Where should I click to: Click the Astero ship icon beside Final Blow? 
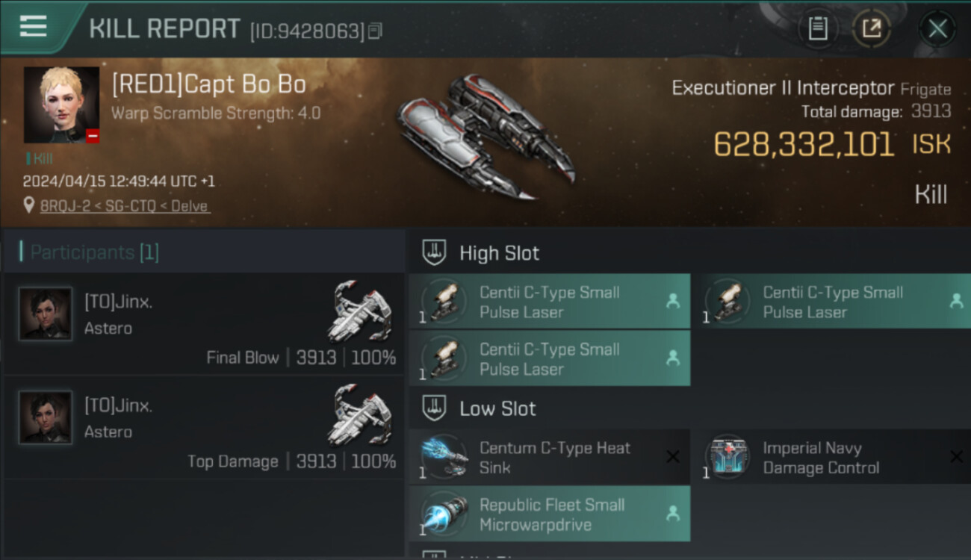tap(360, 311)
